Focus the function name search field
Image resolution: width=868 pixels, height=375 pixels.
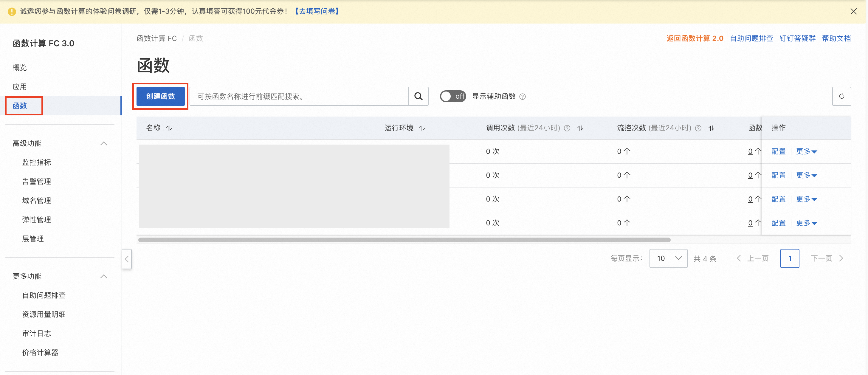pos(299,96)
